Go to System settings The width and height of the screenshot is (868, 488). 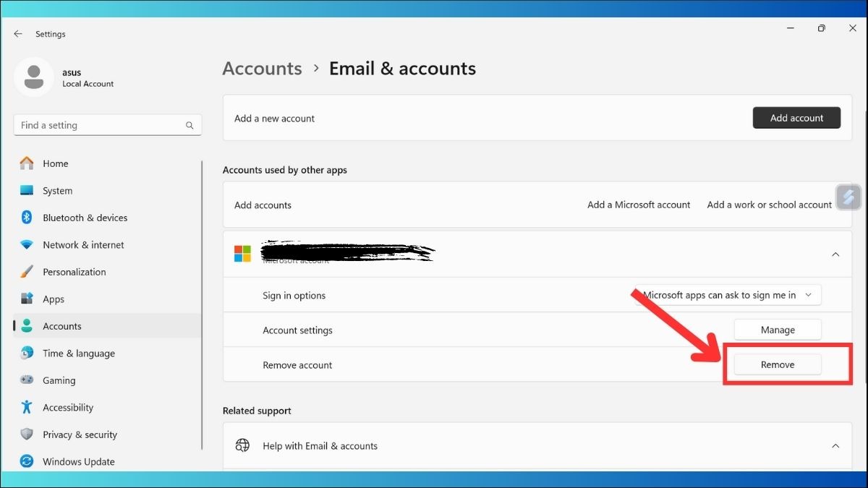click(108, 191)
